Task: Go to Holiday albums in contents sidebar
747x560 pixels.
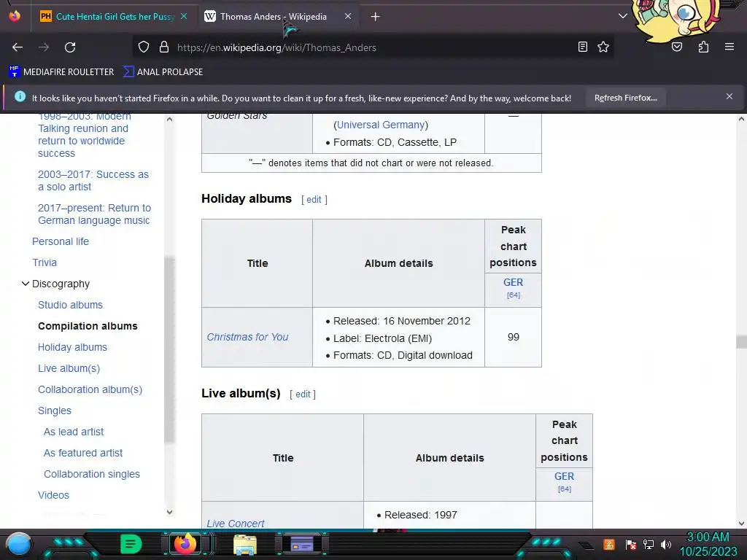Action: (72, 347)
